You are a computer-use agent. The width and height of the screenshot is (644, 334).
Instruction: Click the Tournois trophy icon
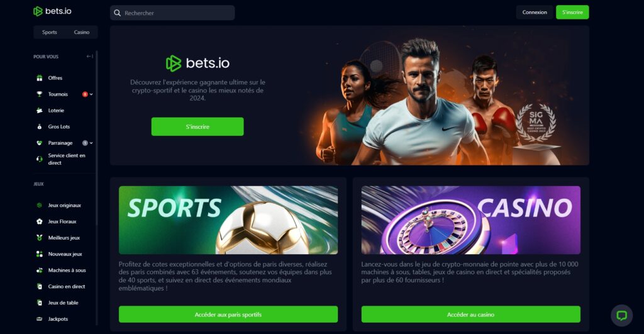(40, 94)
